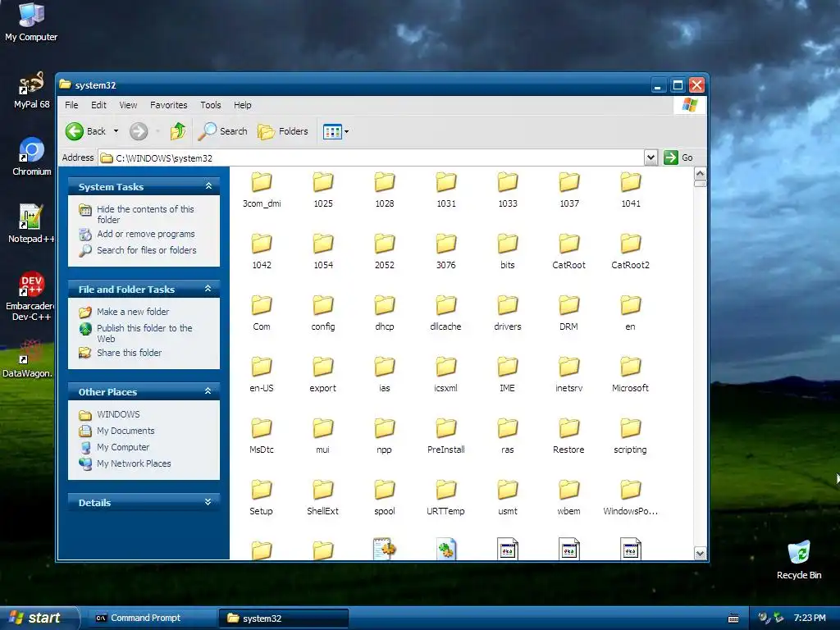This screenshot has width=840, height=630.
Task: Go back using the Back arrow button
Action: [85, 131]
